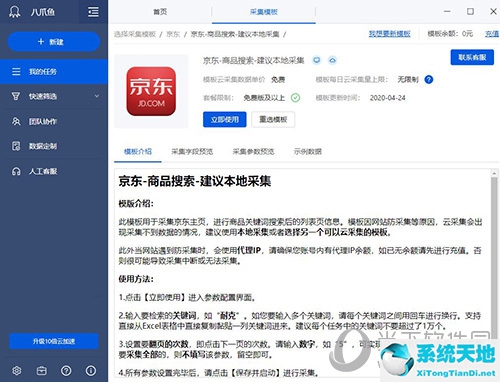
Task: Click the 模板余额: 0元 balance text
Action: (x=450, y=34)
